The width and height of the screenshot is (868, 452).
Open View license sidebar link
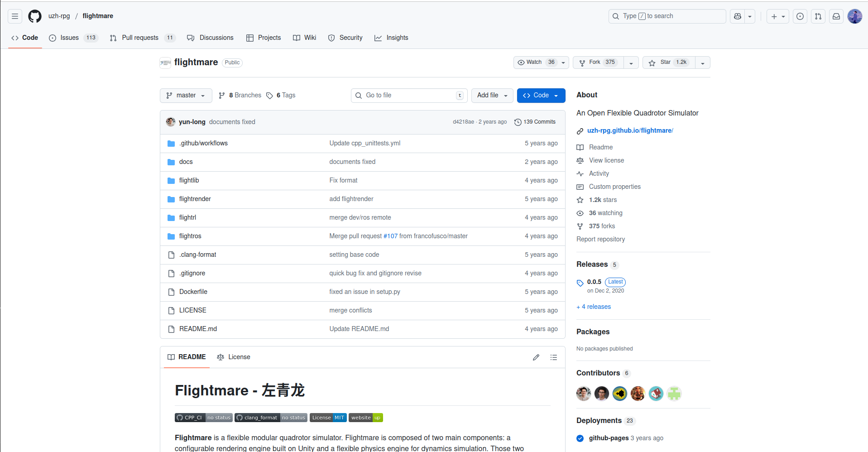point(606,160)
